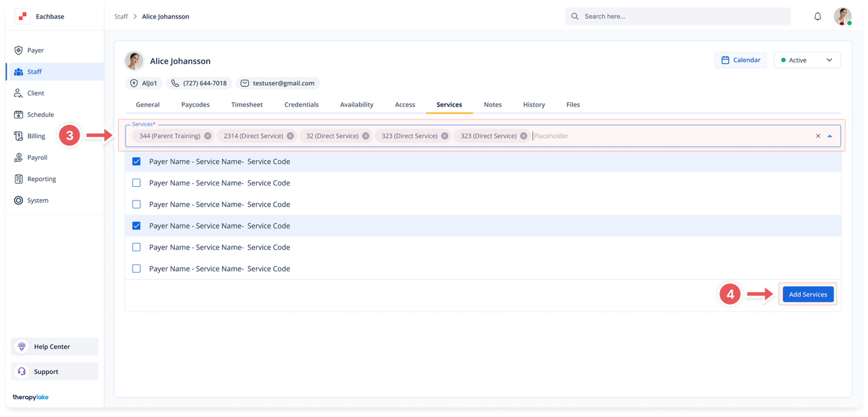Focus the Search here field
Image resolution: width=868 pixels, height=417 pixels.
click(x=678, y=17)
